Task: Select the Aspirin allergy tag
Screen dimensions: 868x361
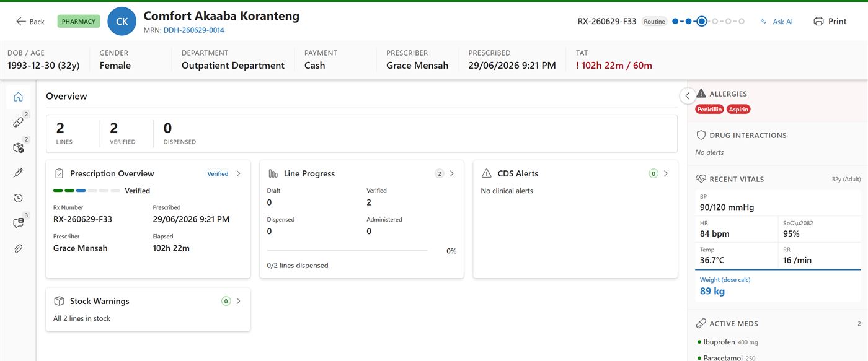Action: [x=738, y=109]
